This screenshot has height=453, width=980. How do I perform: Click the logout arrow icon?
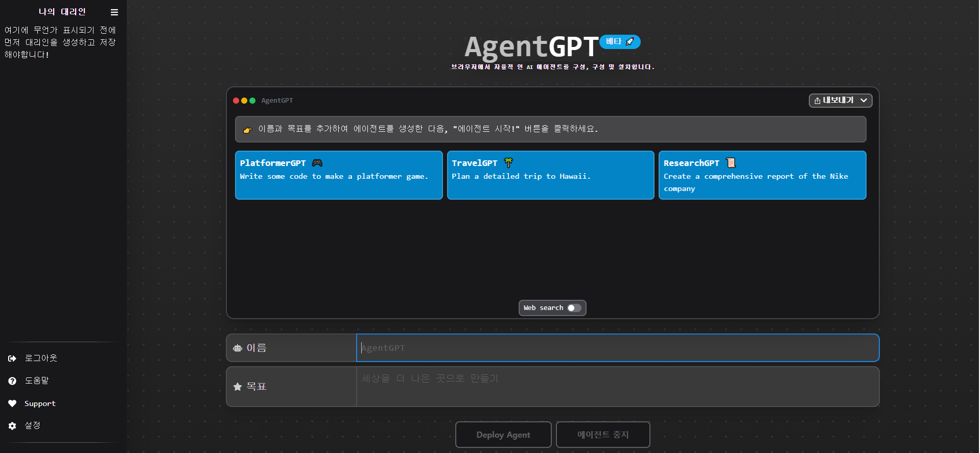[12, 359]
